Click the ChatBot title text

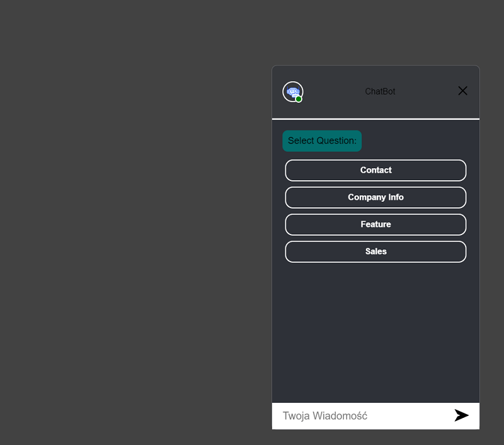click(x=380, y=91)
